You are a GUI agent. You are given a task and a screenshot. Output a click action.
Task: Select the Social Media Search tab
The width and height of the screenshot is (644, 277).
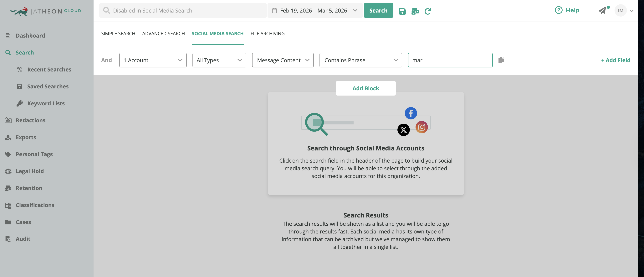[217, 34]
